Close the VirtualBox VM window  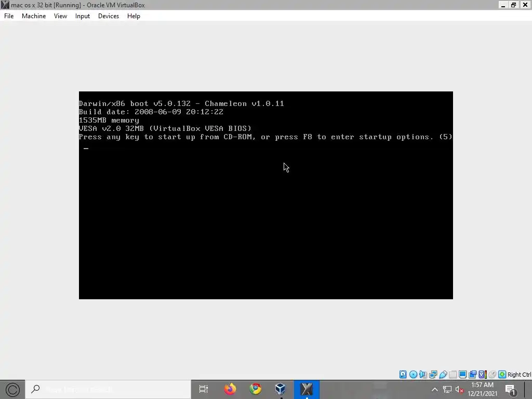[525, 5]
